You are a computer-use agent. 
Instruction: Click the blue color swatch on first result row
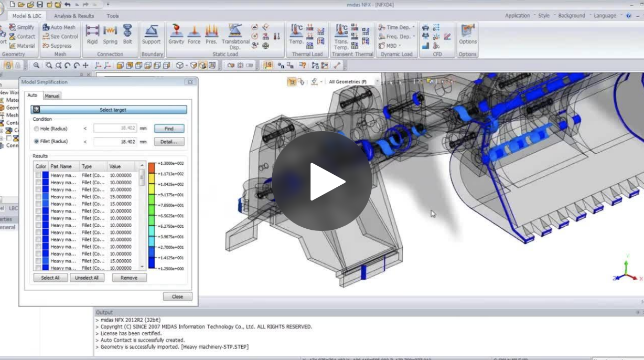coord(47,175)
